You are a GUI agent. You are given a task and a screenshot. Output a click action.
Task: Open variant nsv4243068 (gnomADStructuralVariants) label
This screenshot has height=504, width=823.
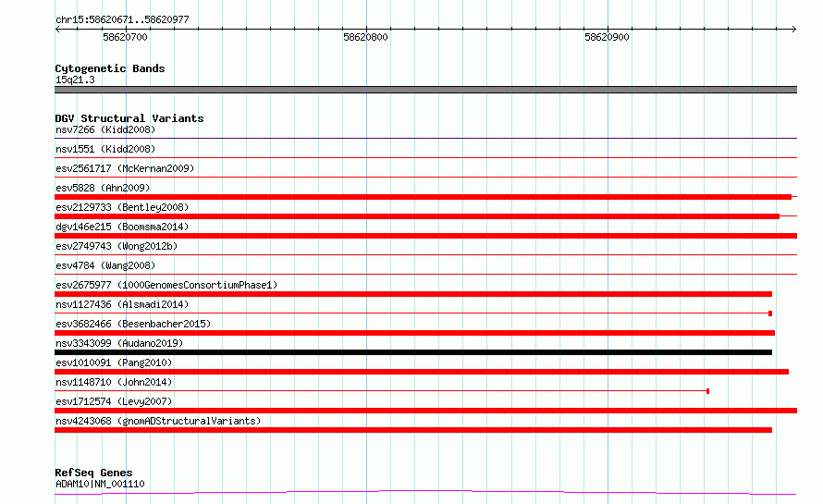pyautogui.click(x=158, y=421)
